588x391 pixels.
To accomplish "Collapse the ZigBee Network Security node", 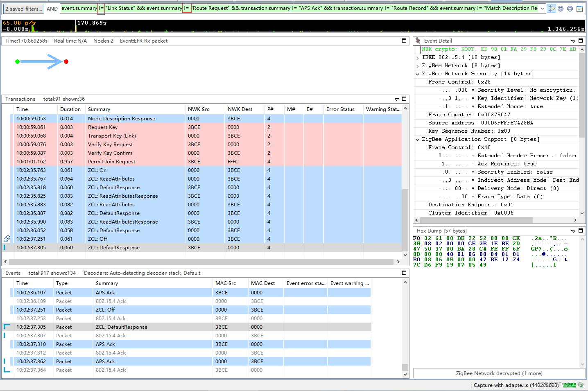I will point(417,74).
